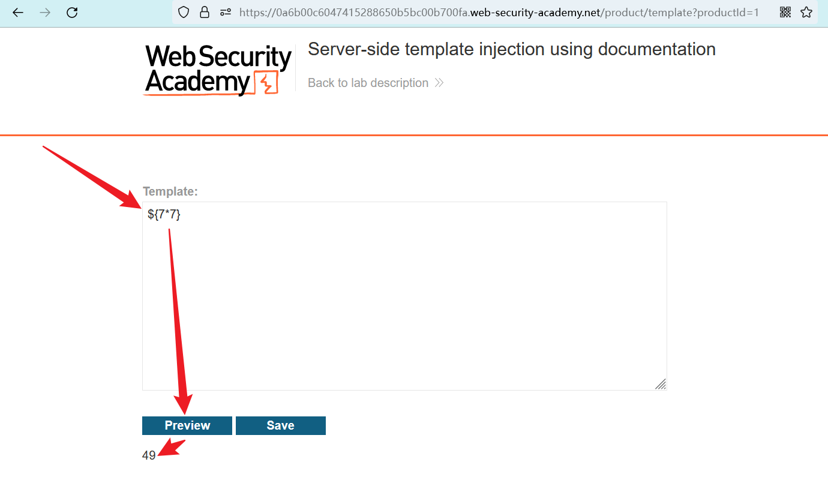Click the QR code icon
Screen dimensions: 828x504
click(x=785, y=12)
